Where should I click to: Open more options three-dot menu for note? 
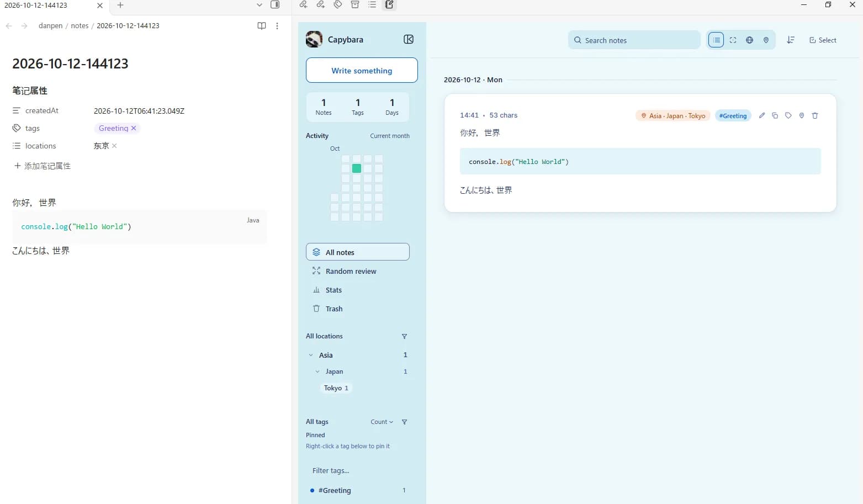coord(277,26)
